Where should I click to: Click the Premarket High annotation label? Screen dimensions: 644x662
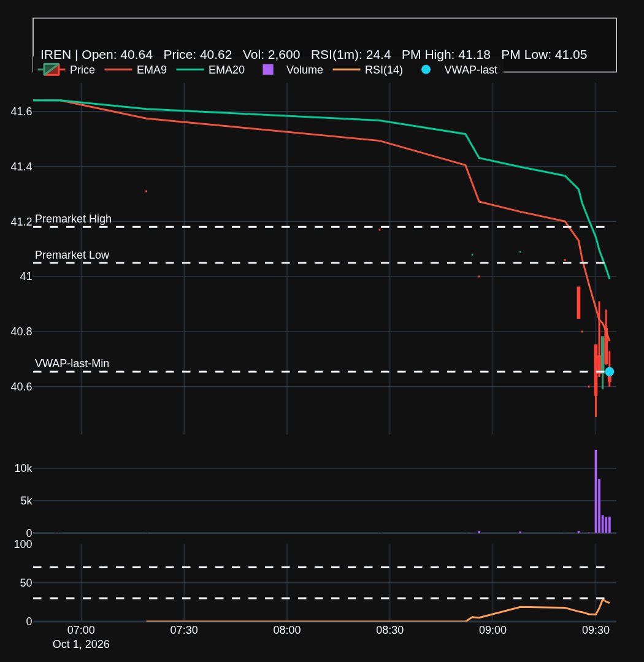[73, 219]
